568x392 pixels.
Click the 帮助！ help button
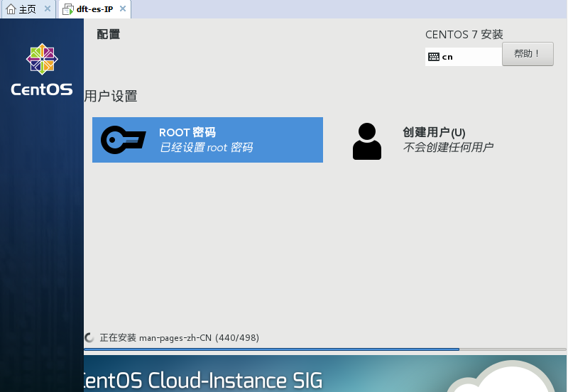(x=528, y=54)
